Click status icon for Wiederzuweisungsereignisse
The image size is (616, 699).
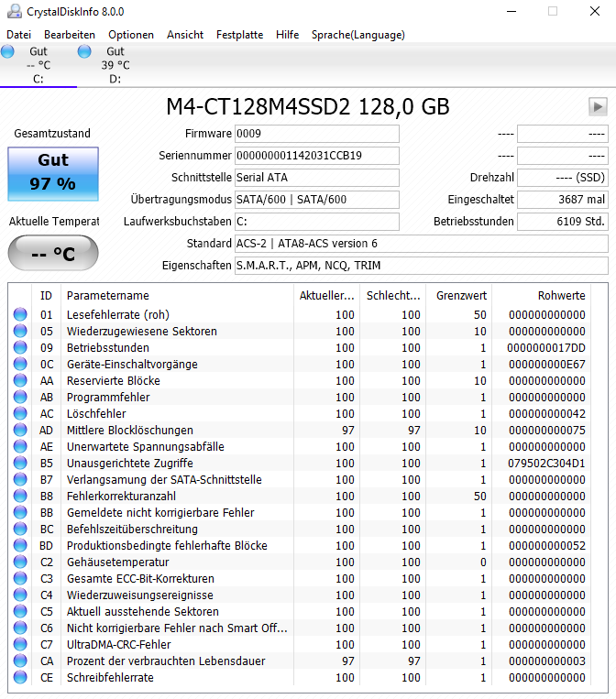coord(20,595)
